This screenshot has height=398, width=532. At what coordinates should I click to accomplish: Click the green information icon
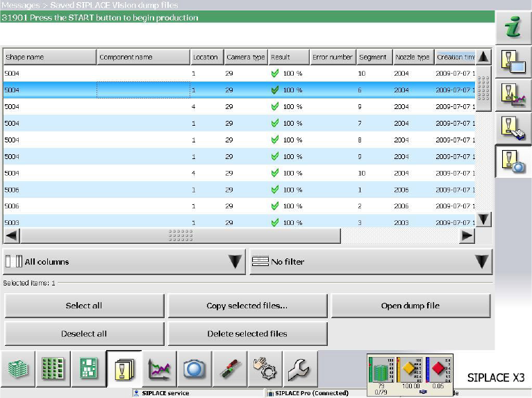(x=513, y=28)
